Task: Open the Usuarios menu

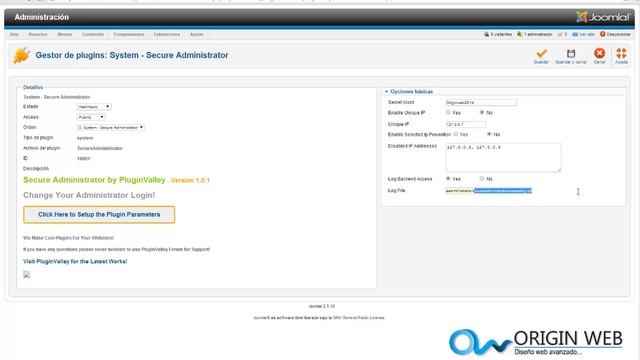Action: (38, 34)
